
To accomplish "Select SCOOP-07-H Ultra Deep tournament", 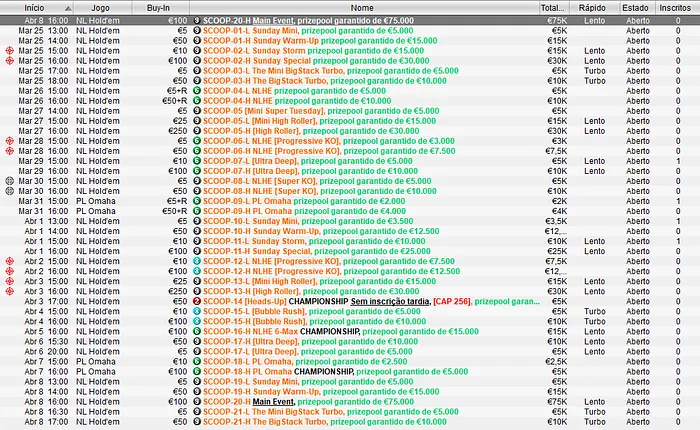I will point(350,171).
